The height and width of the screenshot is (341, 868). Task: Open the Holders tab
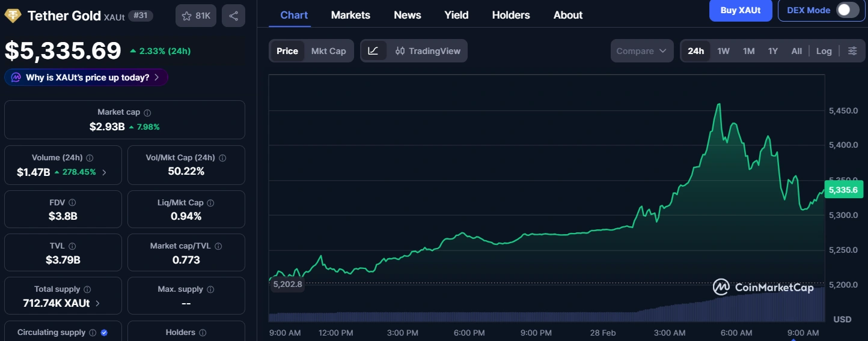tap(511, 15)
